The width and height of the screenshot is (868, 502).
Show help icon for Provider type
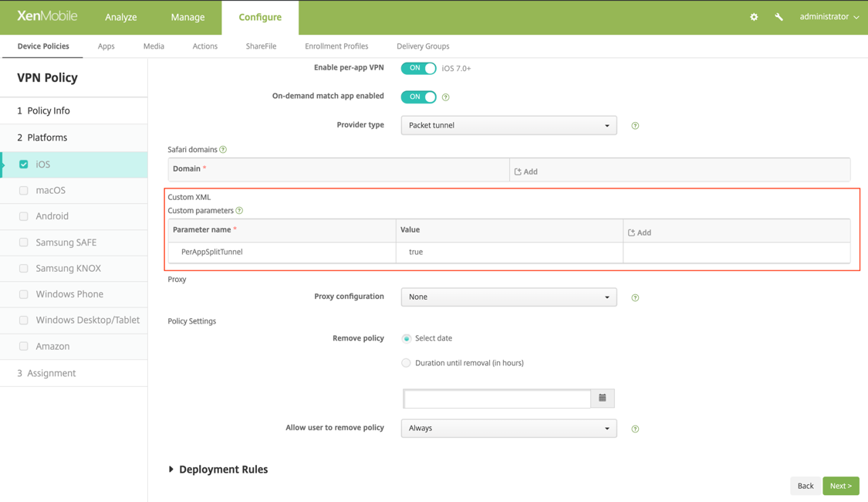635,126
